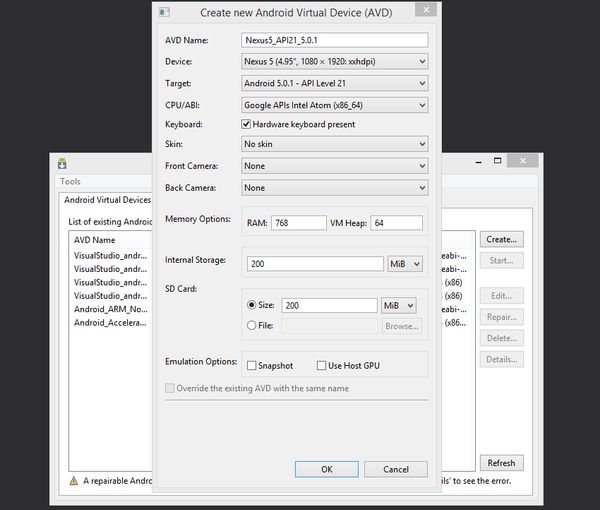Click the Internal Storage field showing 200
Viewport: 600px width, 510px height.
(x=315, y=264)
